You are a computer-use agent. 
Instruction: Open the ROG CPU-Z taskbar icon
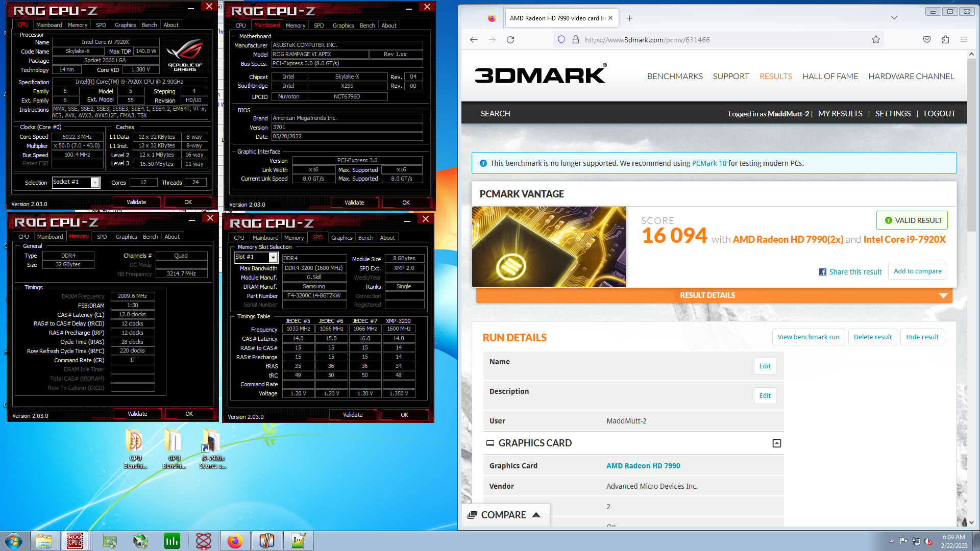pos(75,541)
